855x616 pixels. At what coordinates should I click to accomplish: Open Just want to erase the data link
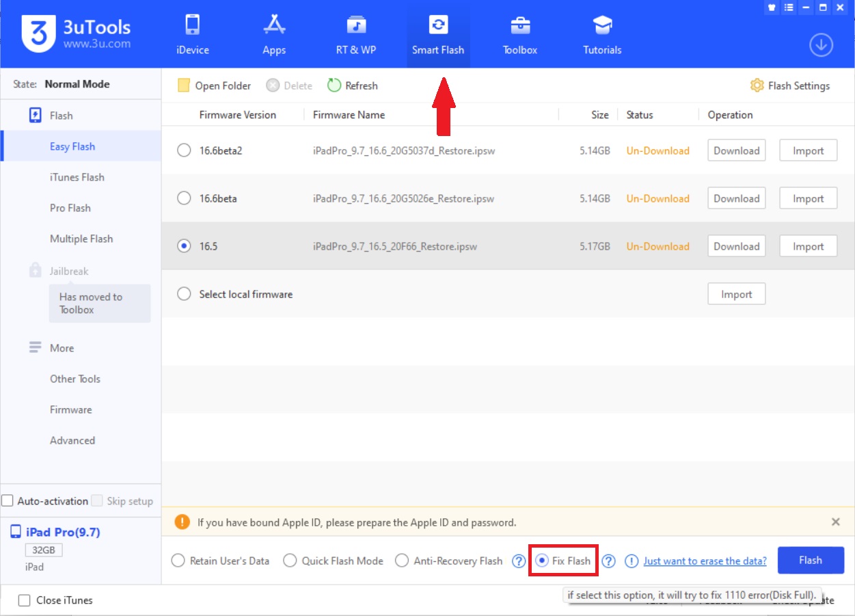(705, 561)
